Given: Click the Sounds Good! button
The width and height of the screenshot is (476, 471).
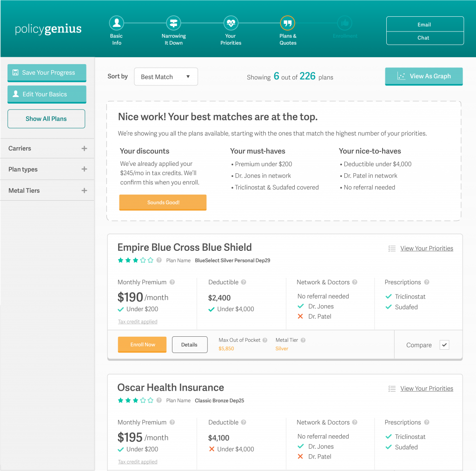Looking at the screenshot, I should coord(163,203).
